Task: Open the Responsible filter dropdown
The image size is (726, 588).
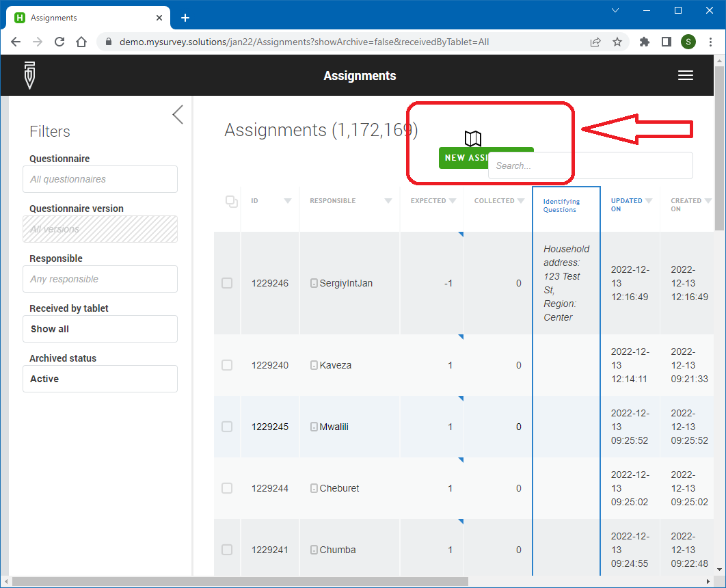Action: (x=100, y=279)
